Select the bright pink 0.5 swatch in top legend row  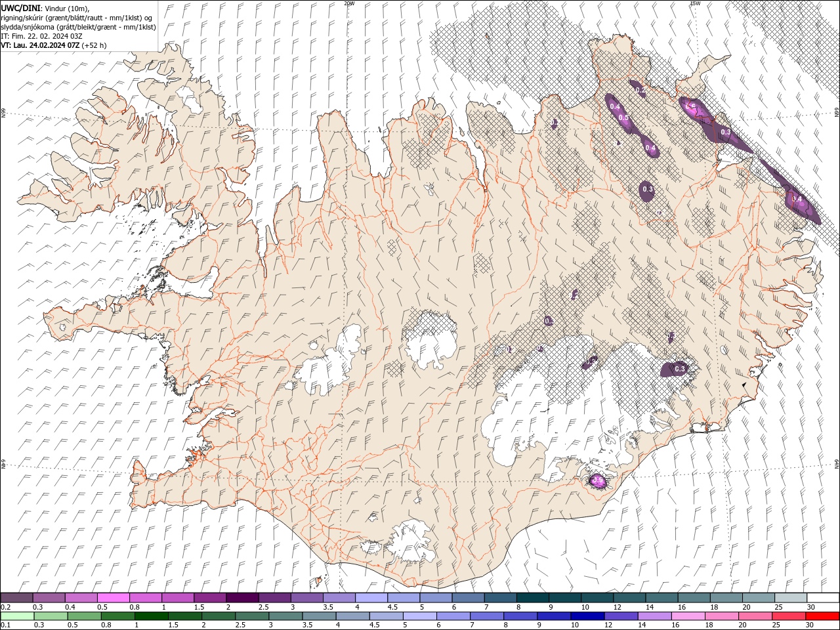click(x=113, y=598)
